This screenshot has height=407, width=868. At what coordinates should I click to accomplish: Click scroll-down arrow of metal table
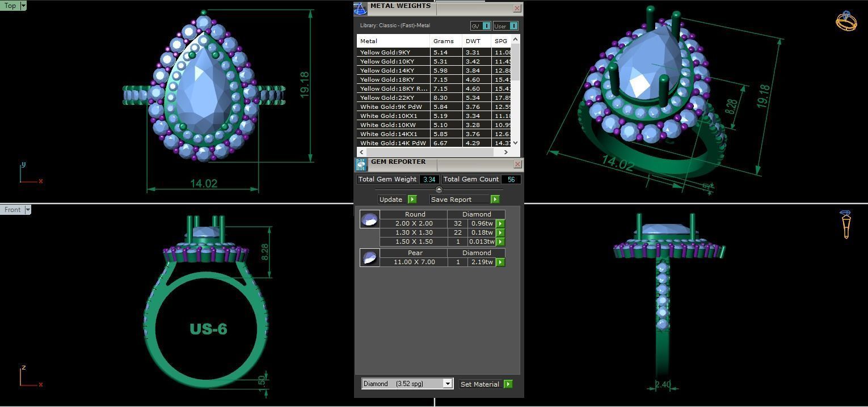516,143
